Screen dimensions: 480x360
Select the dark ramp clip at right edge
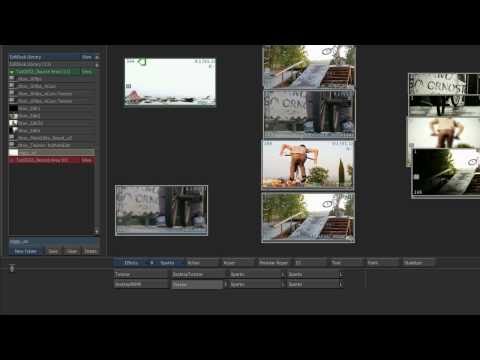(446, 173)
